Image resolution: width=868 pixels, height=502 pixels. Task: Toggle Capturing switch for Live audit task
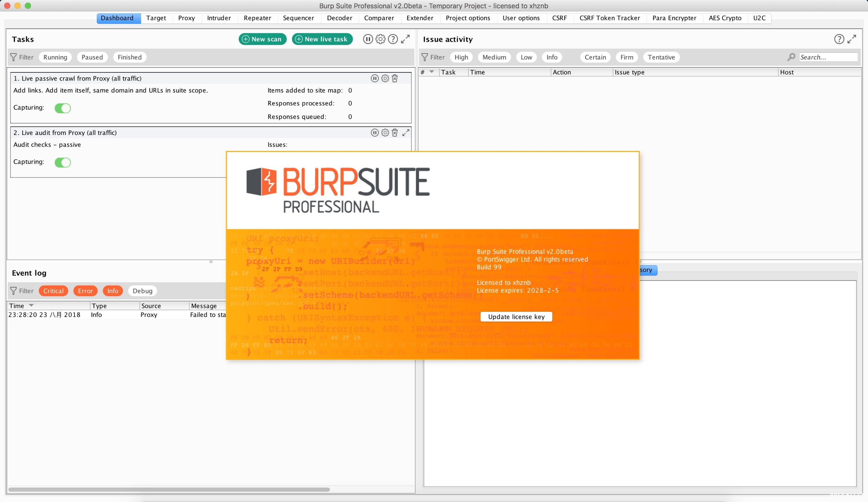click(x=63, y=161)
